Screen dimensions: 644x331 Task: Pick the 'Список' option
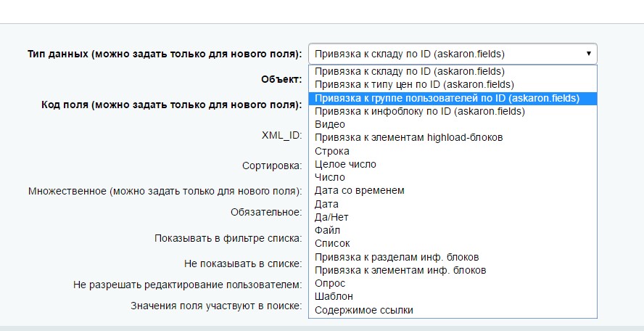point(333,243)
